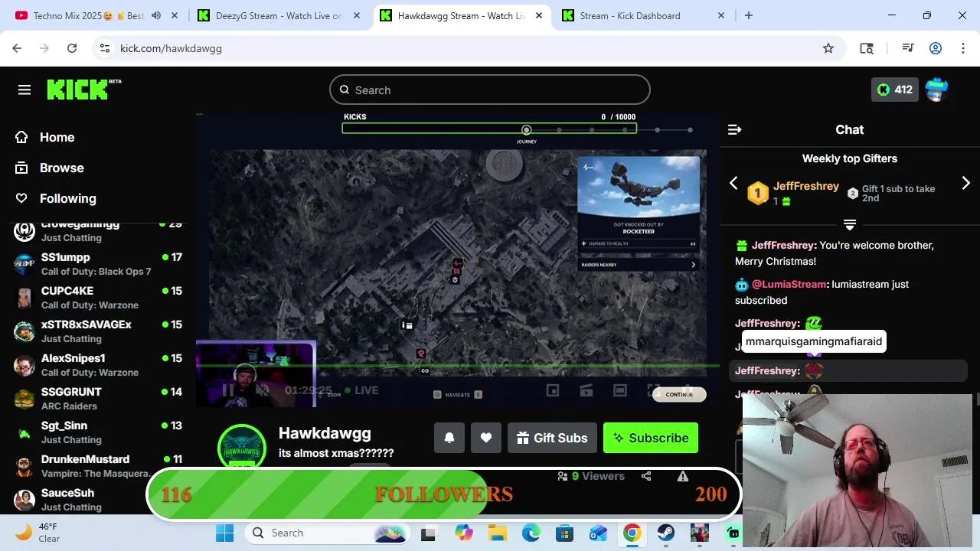
Task: Toggle fullscreen on the video player
Action: tap(654, 390)
